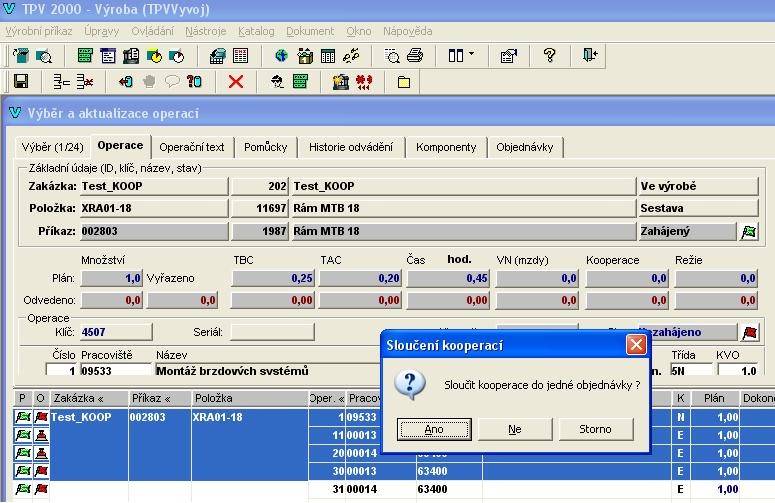
Task: Select the row with operation 31 00014
Action: point(393,489)
